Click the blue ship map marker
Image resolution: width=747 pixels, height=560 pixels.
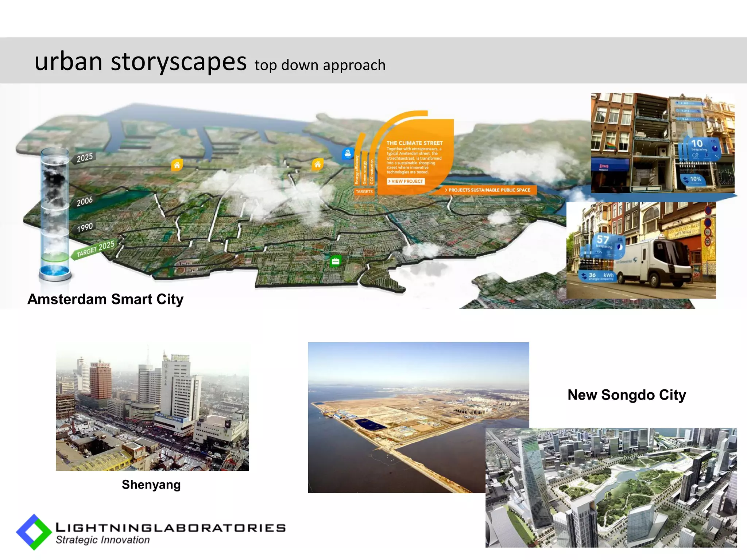tap(348, 154)
